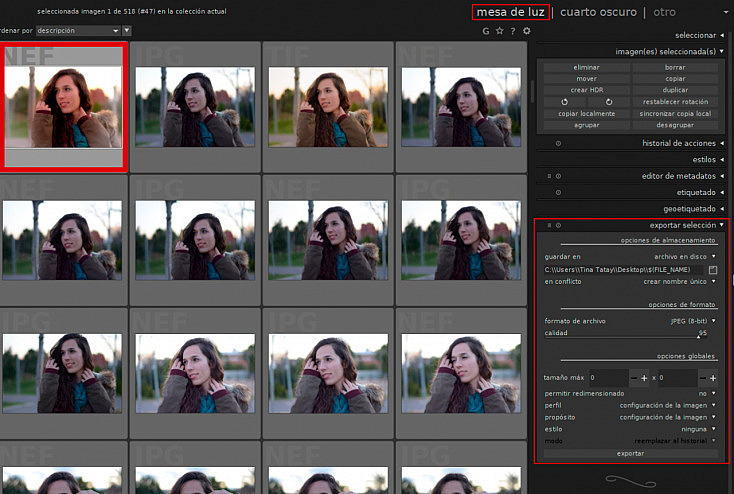Open perfil dropdown
This screenshot has height=494, width=734.
click(630, 405)
